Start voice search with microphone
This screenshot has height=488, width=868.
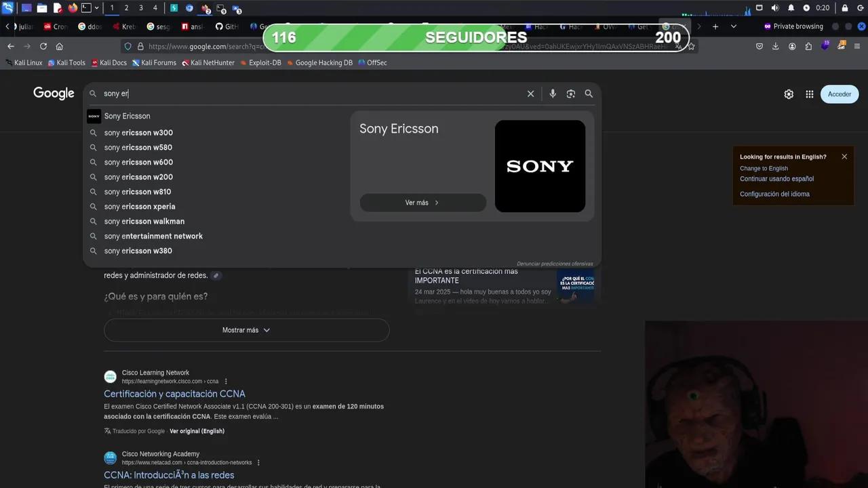(x=553, y=94)
